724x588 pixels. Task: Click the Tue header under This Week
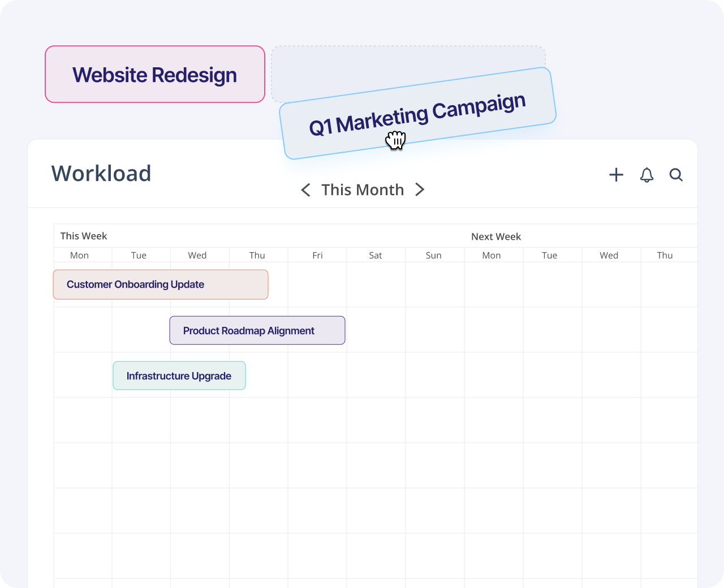[139, 255]
